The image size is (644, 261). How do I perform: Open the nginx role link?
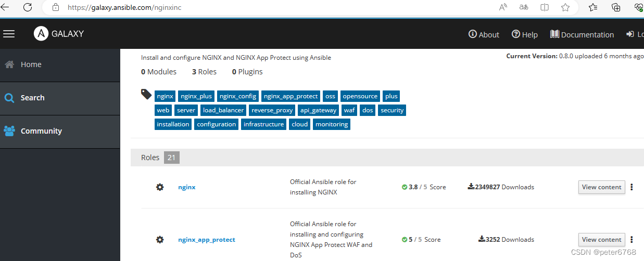(x=187, y=187)
